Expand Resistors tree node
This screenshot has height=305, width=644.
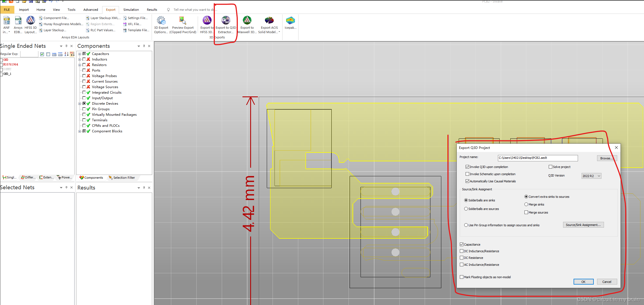point(80,65)
